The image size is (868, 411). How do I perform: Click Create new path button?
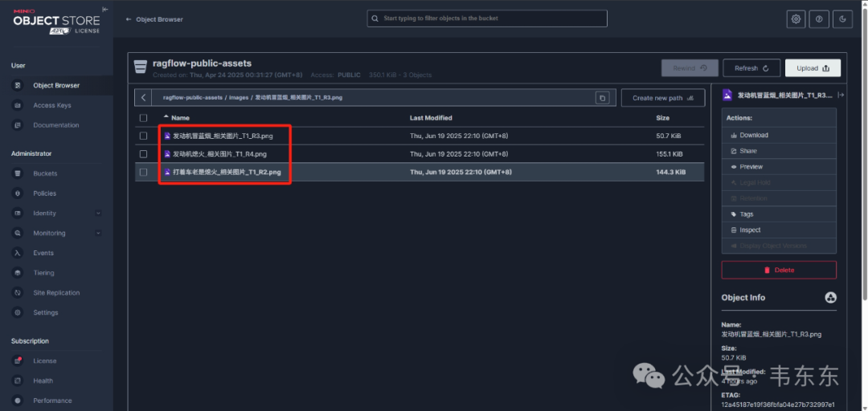coord(663,98)
